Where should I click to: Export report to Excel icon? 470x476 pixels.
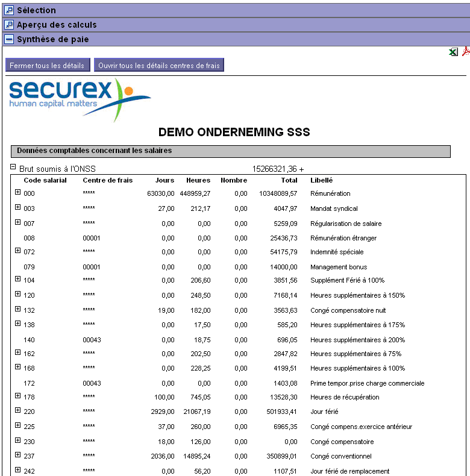[x=453, y=52]
